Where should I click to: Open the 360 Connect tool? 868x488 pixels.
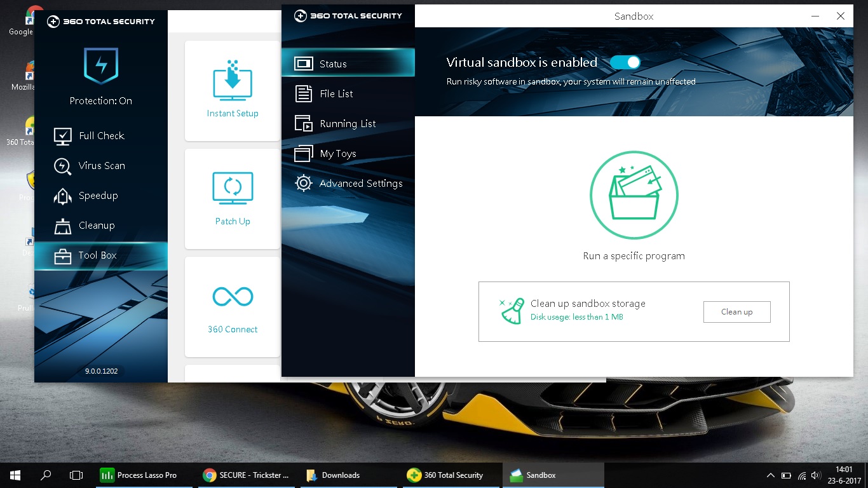click(233, 307)
